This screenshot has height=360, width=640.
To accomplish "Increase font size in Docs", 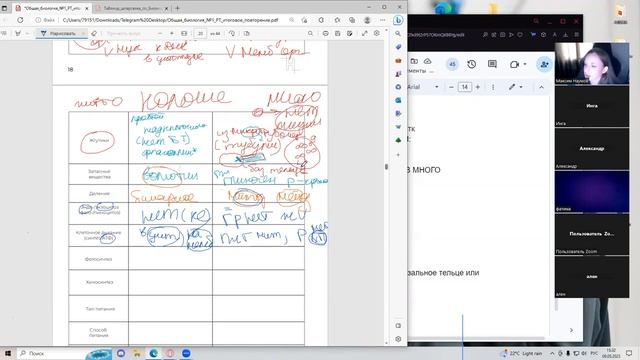I will coord(478,87).
